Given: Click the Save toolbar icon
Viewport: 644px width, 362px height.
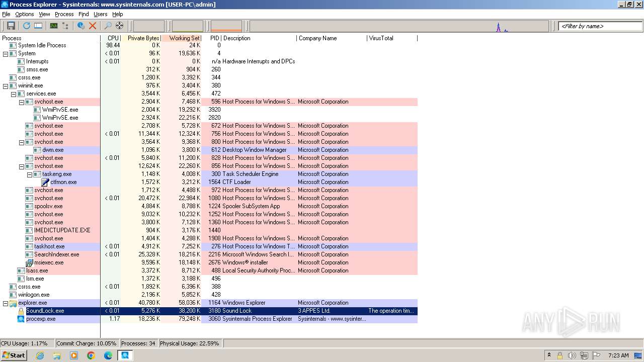Looking at the screenshot, I should pos(11,26).
